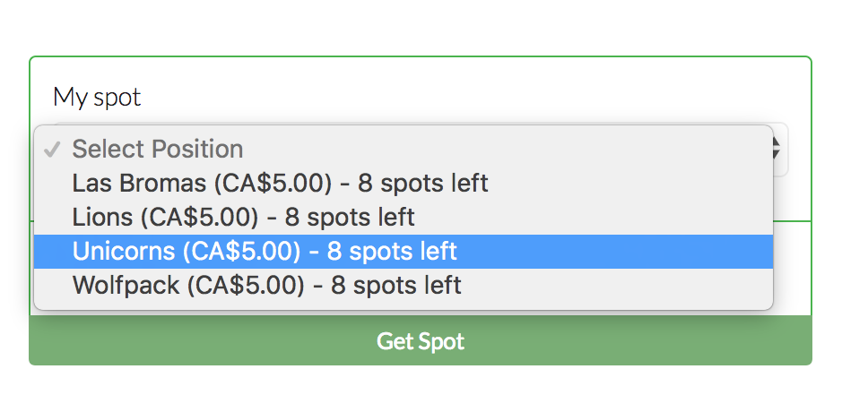Click the Lions CA$5.00 price text

[x=205, y=218]
